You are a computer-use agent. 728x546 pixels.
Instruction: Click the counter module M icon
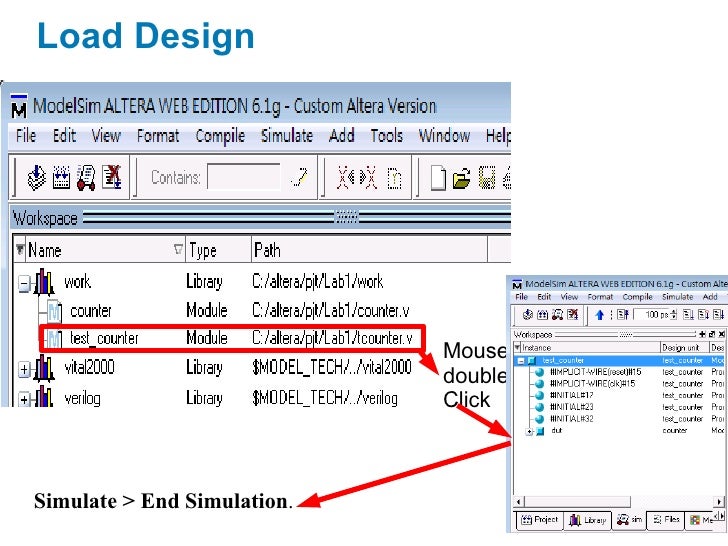pyautogui.click(x=54, y=311)
